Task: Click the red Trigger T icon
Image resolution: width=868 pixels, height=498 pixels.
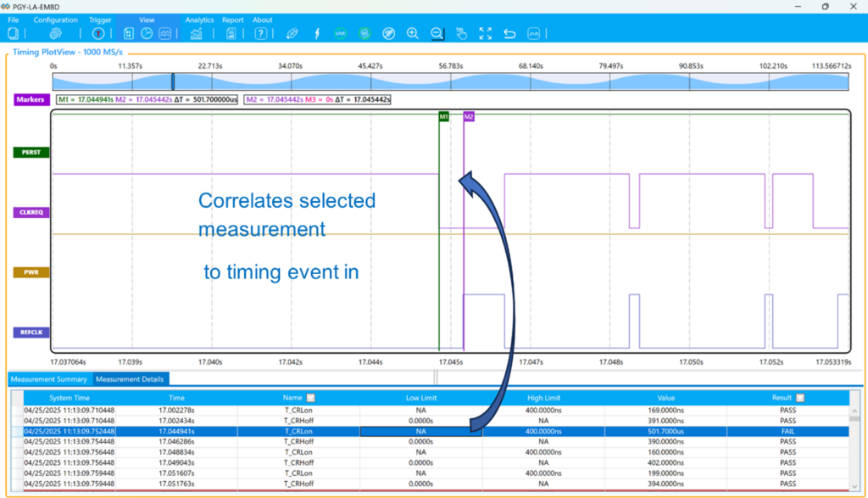Action: pos(98,34)
